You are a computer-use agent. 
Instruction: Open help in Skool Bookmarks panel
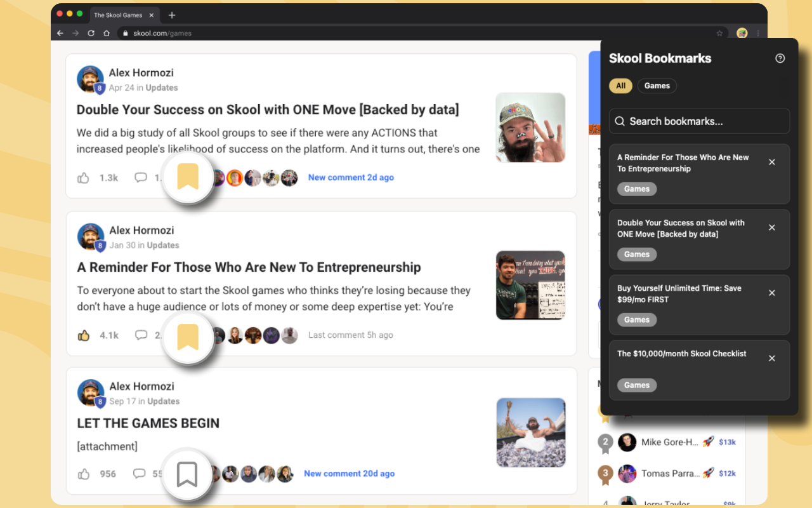pyautogui.click(x=780, y=58)
